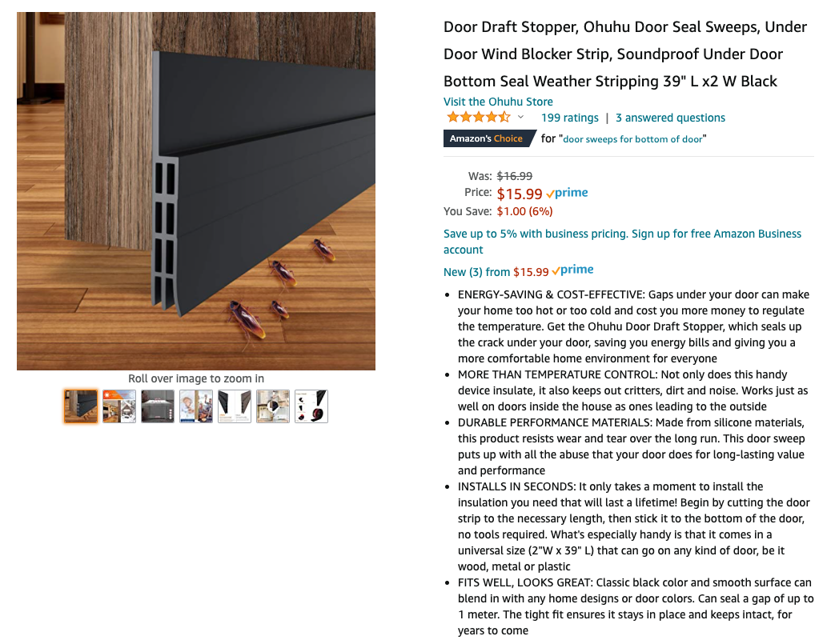Open the star rating dropdown chevron

tap(520, 117)
